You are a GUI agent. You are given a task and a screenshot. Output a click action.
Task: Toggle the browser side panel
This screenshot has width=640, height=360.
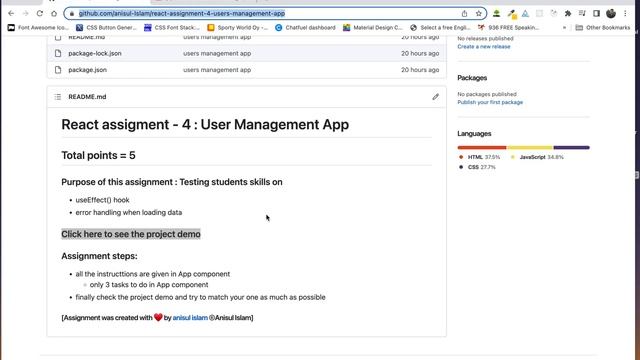(x=596, y=13)
